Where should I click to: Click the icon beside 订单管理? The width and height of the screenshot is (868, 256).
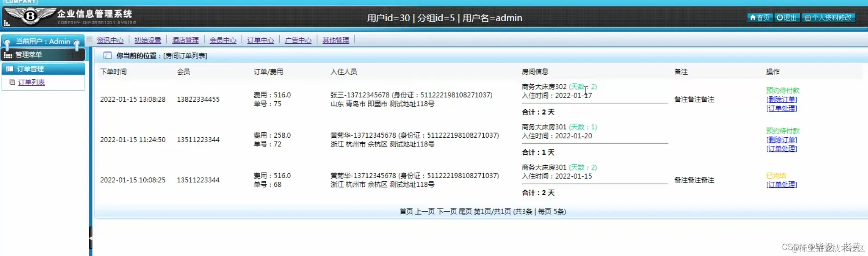click(10, 69)
